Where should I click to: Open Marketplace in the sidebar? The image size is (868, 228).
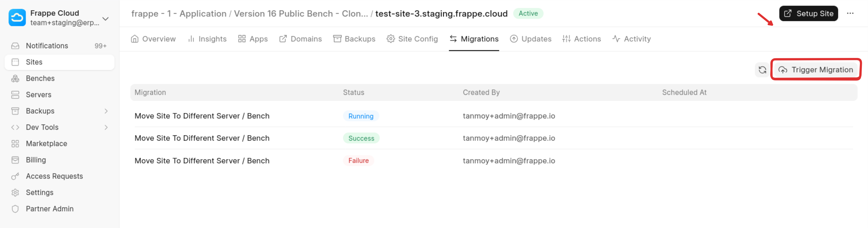[x=46, y=144]
